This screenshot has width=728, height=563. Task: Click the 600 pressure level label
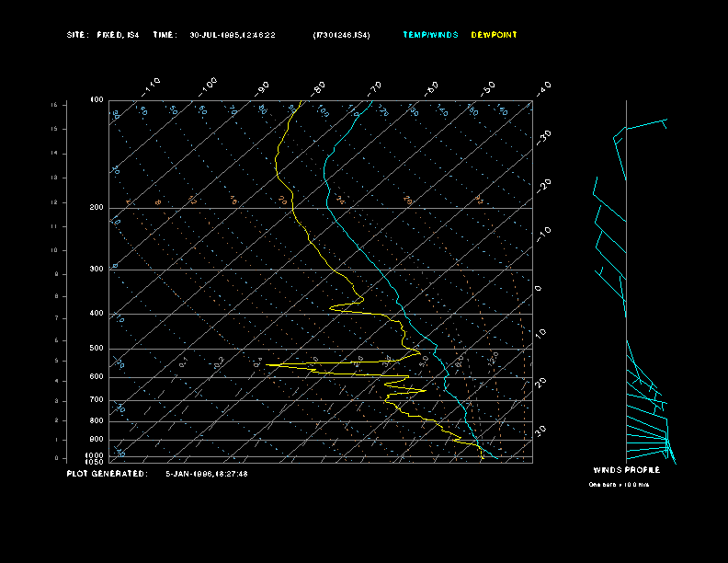[97, 377]
